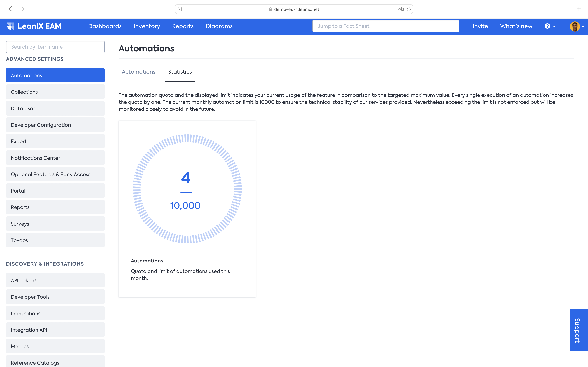The image size is (588, 367).
Task: Click the Invite button
Action: pyautogui.click(x=477, y=26)
